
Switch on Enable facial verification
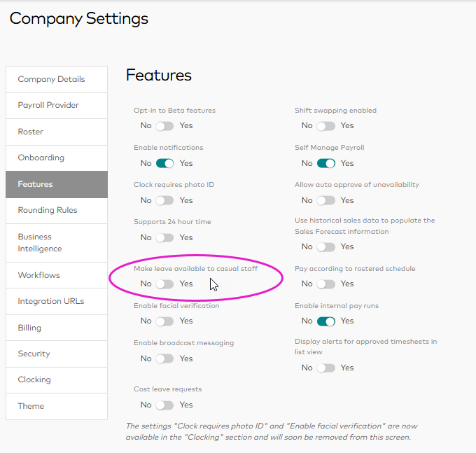click(x=164, y=321)
